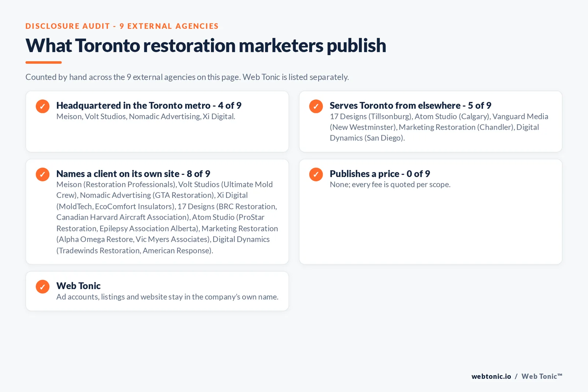Select the heading 'Names a client on its own site - 8 of 9'
The height and width of the screenshot is (392, 588).
tap(133, 173)
